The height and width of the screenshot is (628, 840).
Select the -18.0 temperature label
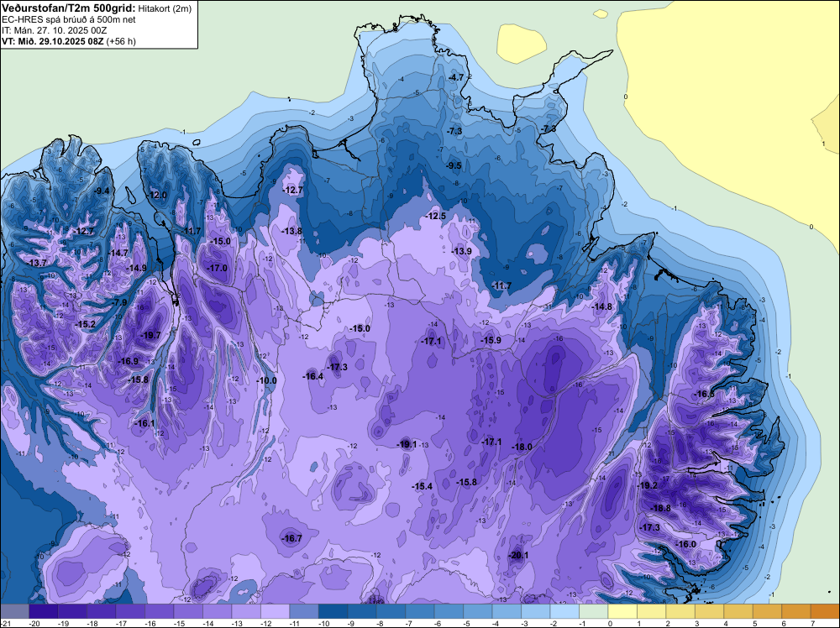coord(522,447)
